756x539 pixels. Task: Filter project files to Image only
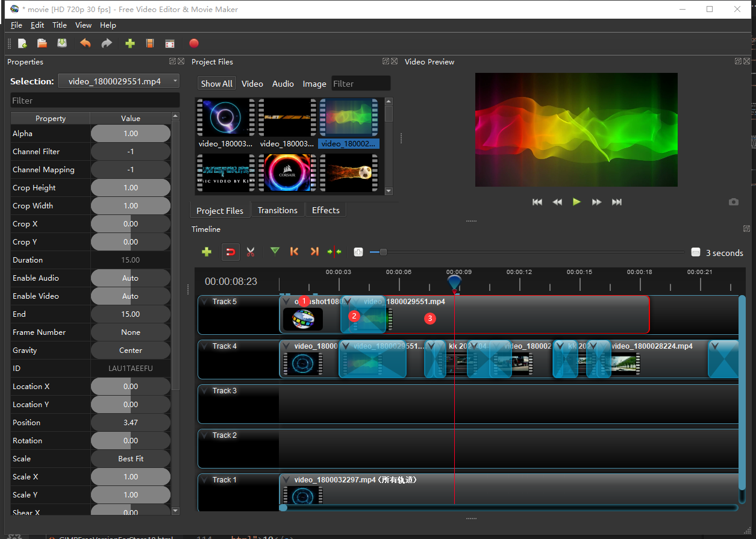point(314,84)
